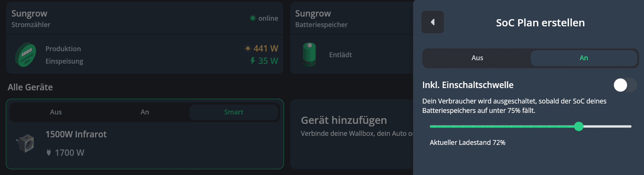Click the sun icon beside 441 W
Image resolution: width=644 pixels, height=175 pixels.
tap(248, 49)
